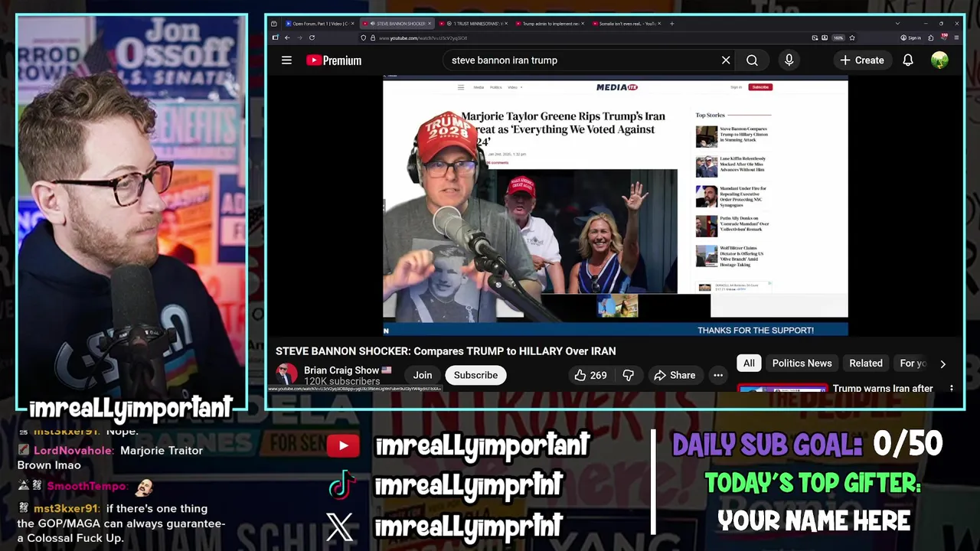
Task: Clear the search box with the X
Action: pos(726,60)
